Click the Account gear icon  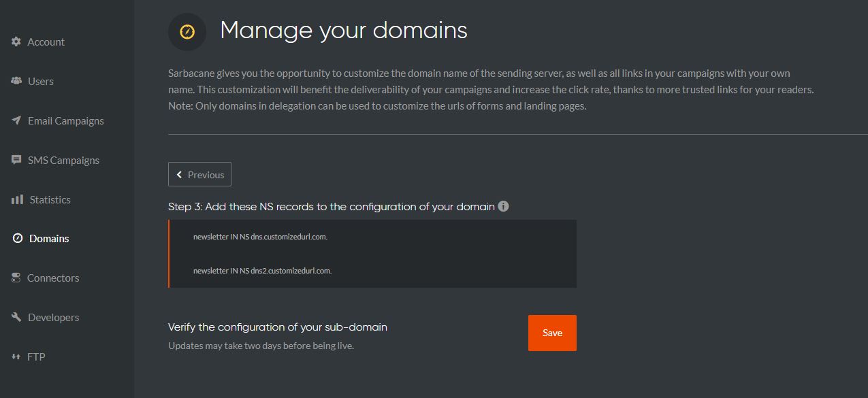point(16,42)
